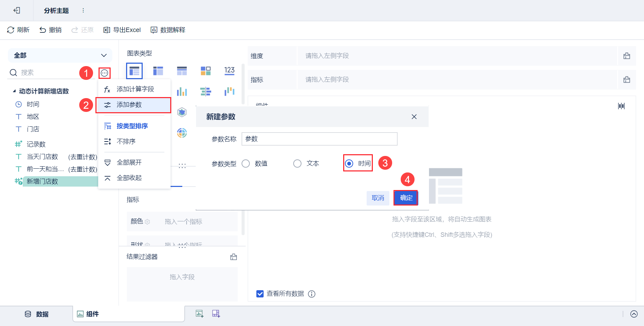The image size is (644, 326).
Task: Click the info icon beside 查看所有数据
Action: tap(312, 294)
